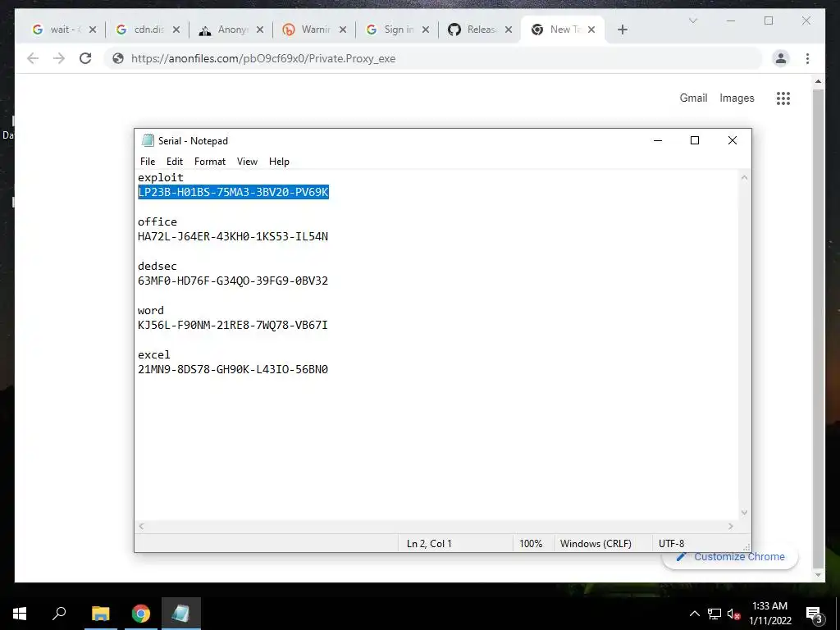Open Notepad's View menu
This screenshot has height=630, width=840.
click(247, 162)
